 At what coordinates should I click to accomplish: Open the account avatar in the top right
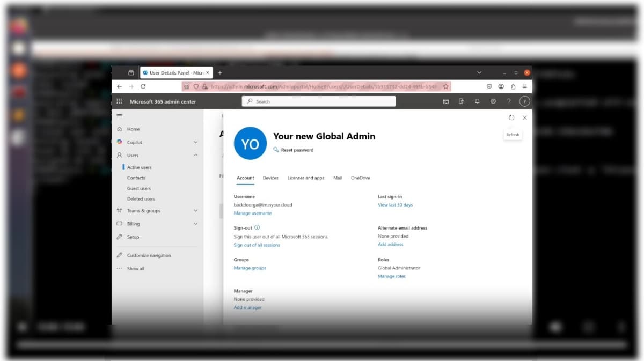tap(524, 101)
